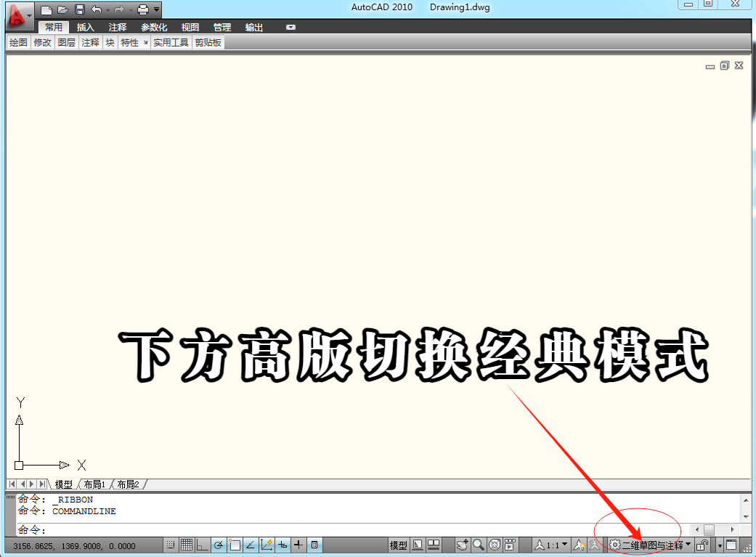Toggle Dynamic UCS in status bar
The height and width of the screenshot is (557, 756).
point(266,545)
